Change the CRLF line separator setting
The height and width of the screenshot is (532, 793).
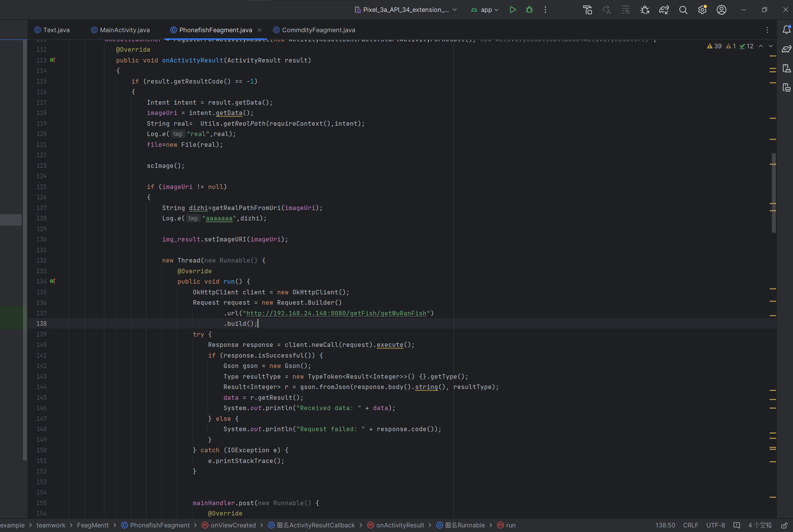[x=690, y=525]
